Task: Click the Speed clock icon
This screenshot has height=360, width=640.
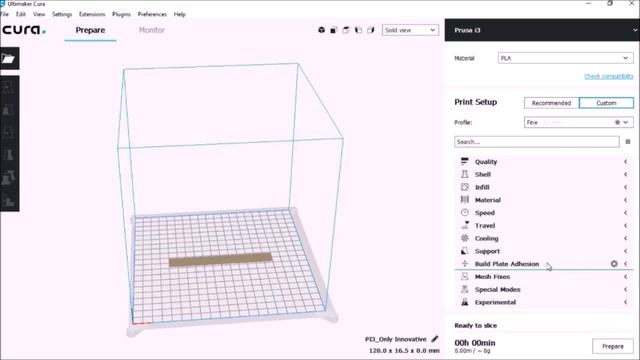Action: [464, 213]
